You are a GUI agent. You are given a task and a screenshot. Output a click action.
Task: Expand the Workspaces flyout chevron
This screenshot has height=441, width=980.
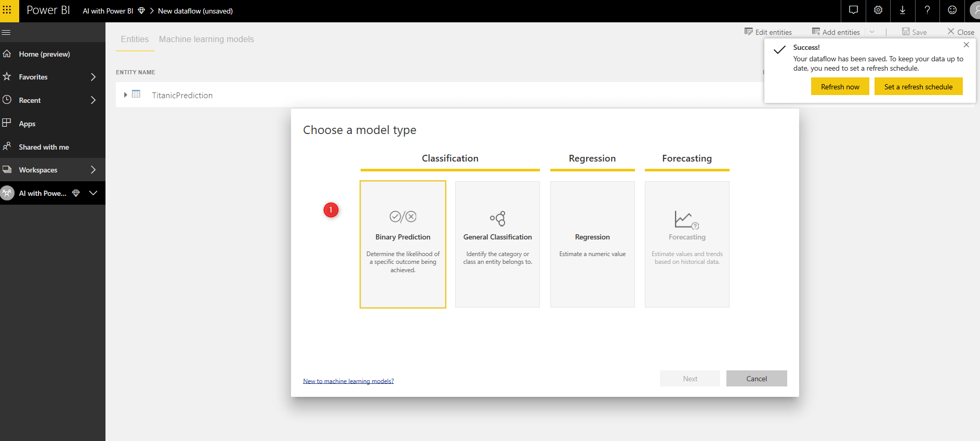click(93, 169)
